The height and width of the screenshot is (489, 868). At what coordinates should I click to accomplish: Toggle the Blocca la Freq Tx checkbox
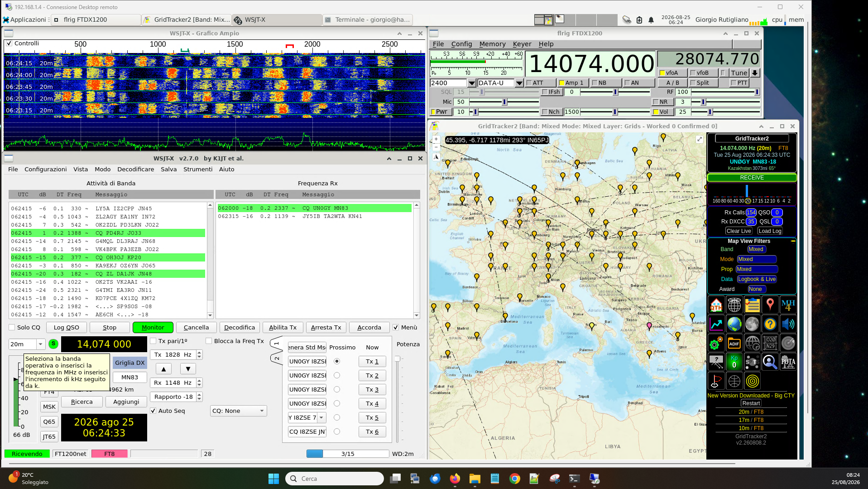(209, 341)
